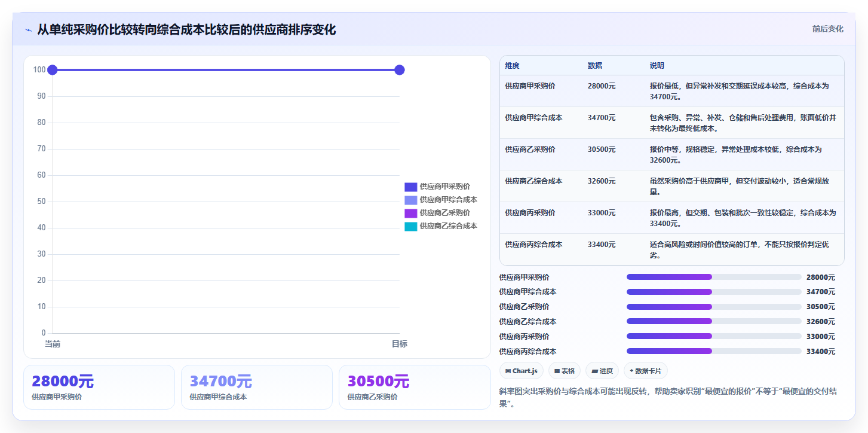
Task: Select the 供应商乙综合成本 table row label
Action: 533,181
